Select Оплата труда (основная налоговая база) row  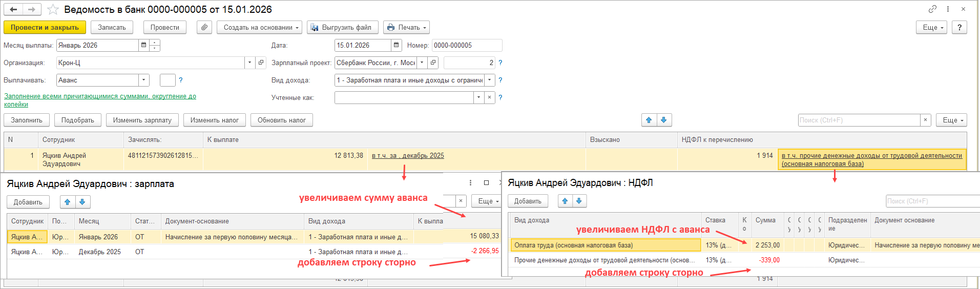pos(606,245)
